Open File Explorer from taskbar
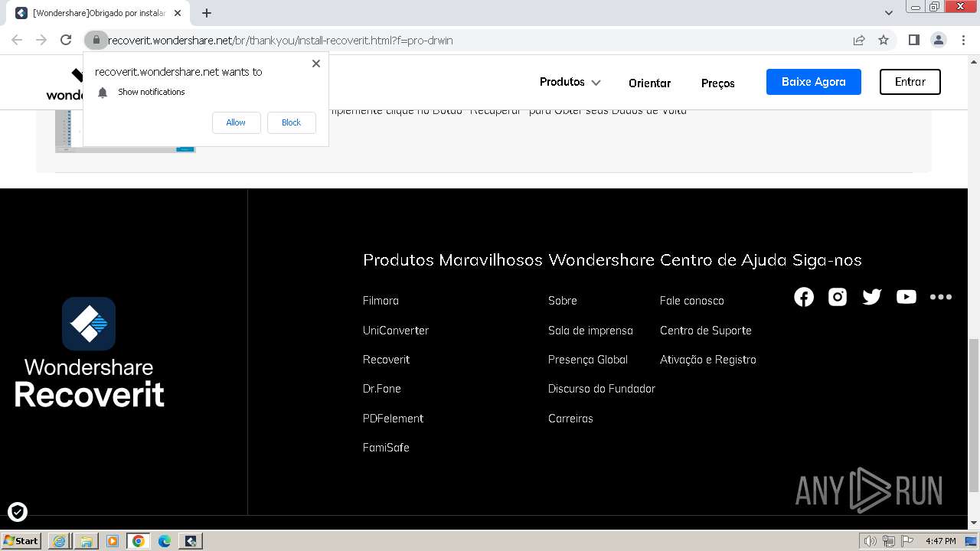This screenshot has width=980, height=551. click(87, 541)
